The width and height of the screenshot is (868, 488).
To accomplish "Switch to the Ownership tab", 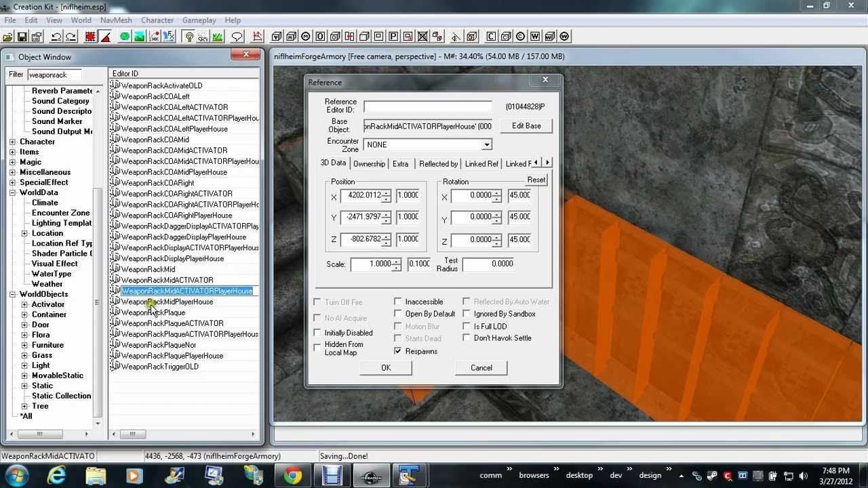I will 369,164.
